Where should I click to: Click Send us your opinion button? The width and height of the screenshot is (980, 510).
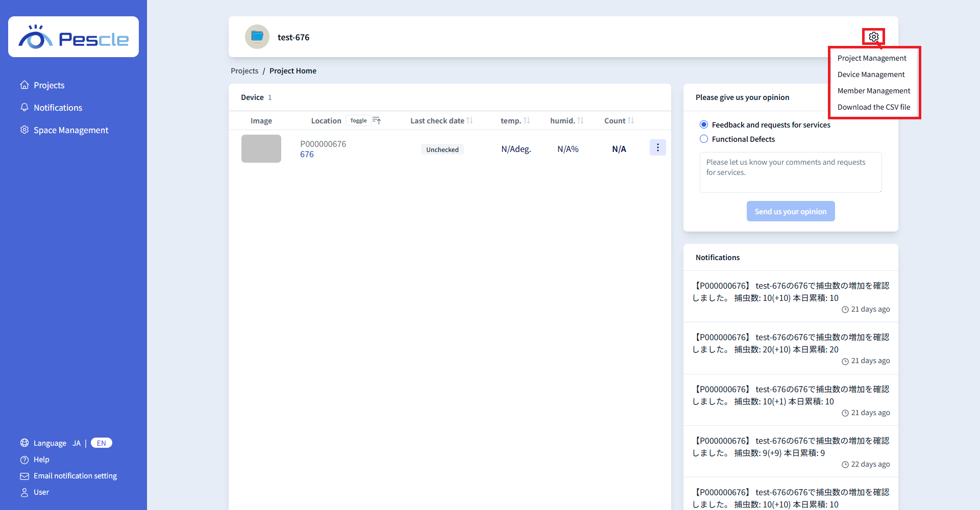point(790,211)
